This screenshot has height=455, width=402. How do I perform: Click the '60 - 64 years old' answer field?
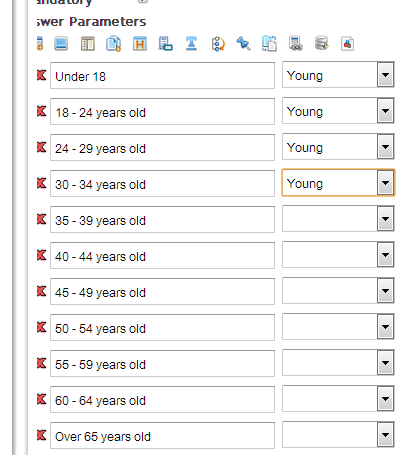tap(162, 400)
